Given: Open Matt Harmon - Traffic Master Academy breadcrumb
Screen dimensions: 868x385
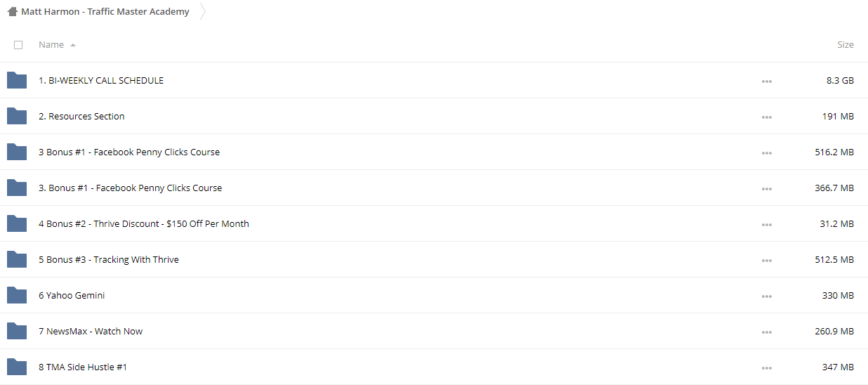Looking at the screenshot, I should pos(105,11).
